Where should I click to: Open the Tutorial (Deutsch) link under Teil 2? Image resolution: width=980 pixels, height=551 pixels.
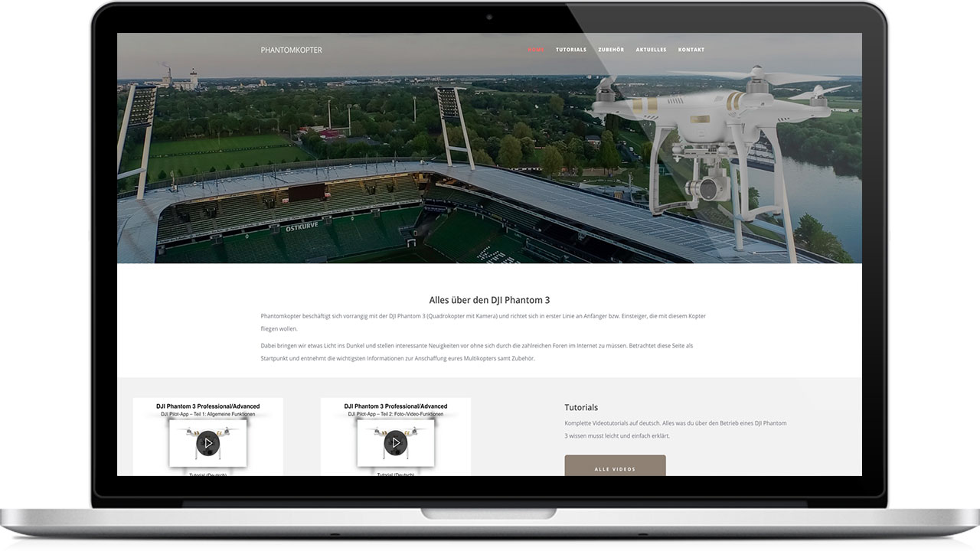coord(396,475)
